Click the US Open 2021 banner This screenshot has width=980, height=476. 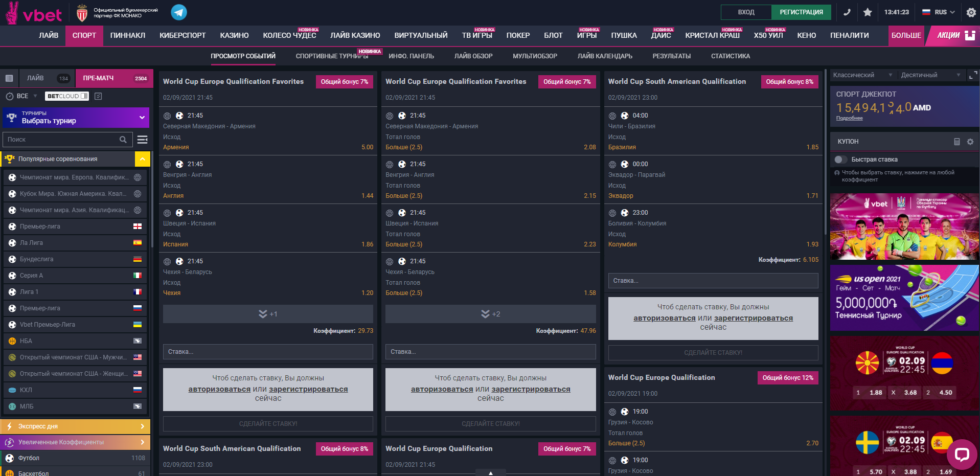click(904, 298)
